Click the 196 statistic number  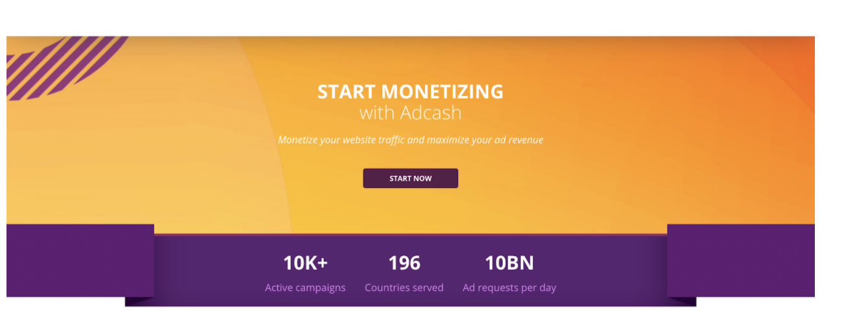[x=404, y=263]
